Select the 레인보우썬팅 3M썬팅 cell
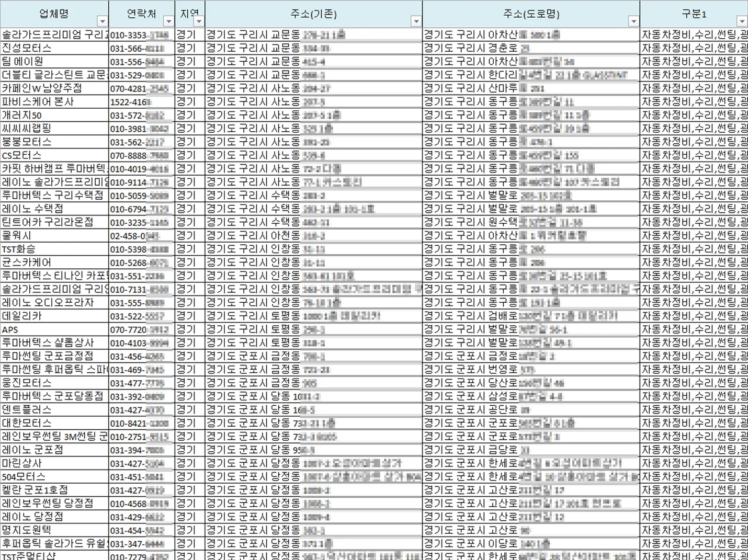Viewport: 748px width, 560px height. (54, 437)
